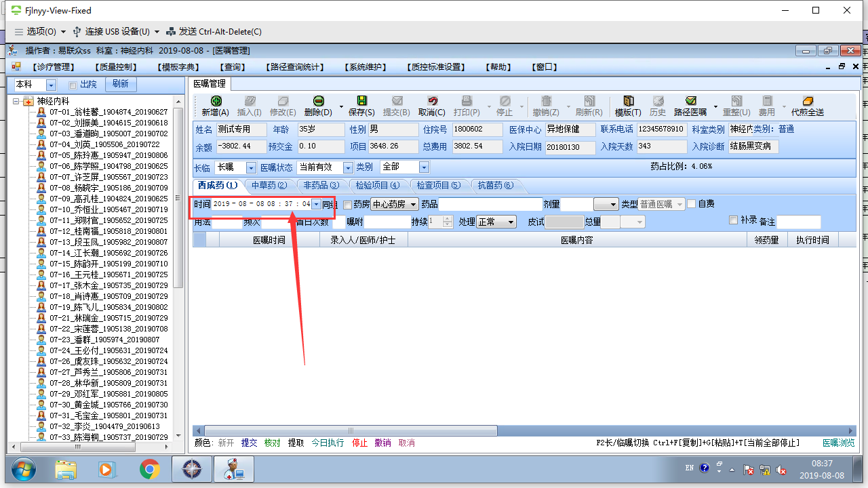The width and height of the screenshot is (868, 488).
Task: Click the 代煎全送 icon
Action: [x=807, y=101]
